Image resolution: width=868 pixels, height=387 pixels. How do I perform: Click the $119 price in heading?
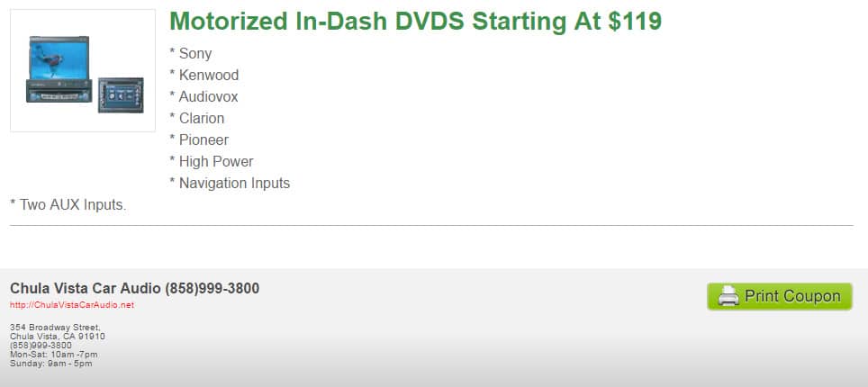click(x=635, y=22)
